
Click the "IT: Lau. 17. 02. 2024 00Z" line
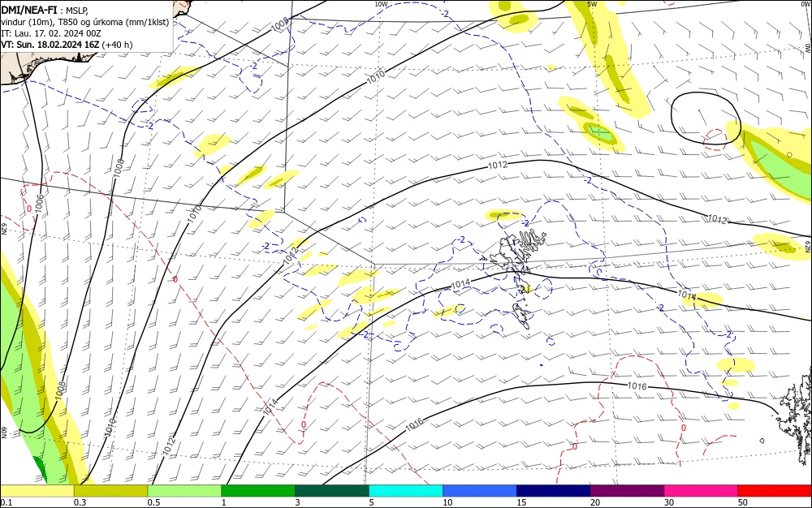coord(50,33)
